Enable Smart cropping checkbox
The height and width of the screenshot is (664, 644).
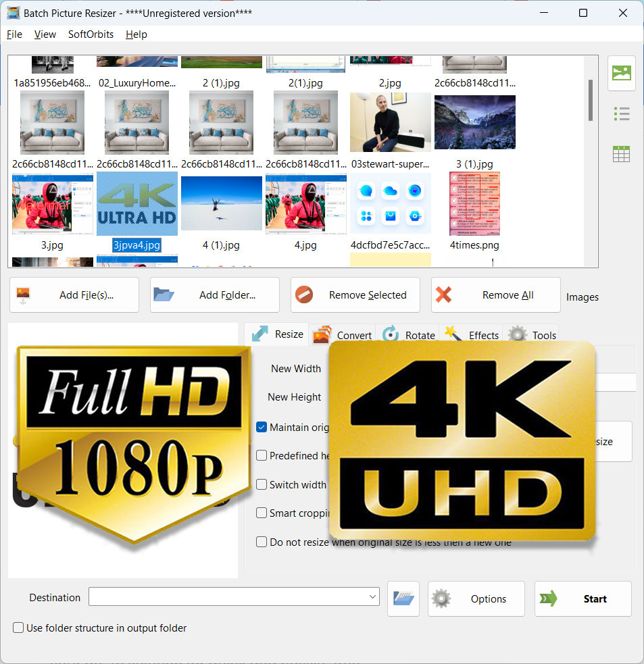tap(262, 513)
